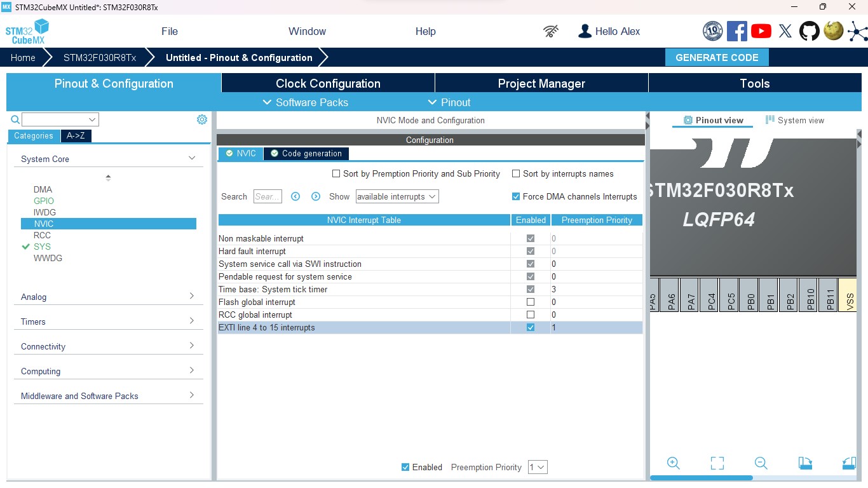Zoom in on the pinout view
The height and width of the screenshot is (488, 868).
click(x=674, y=463)
